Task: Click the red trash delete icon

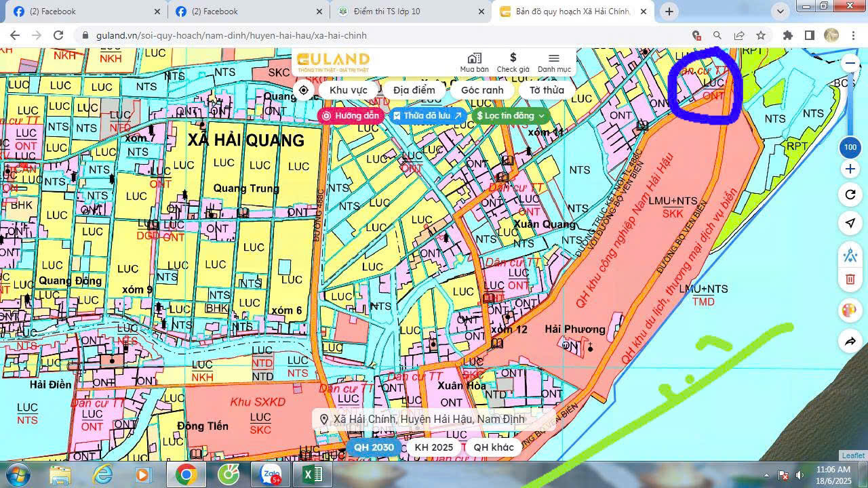Action: (850, 279)
